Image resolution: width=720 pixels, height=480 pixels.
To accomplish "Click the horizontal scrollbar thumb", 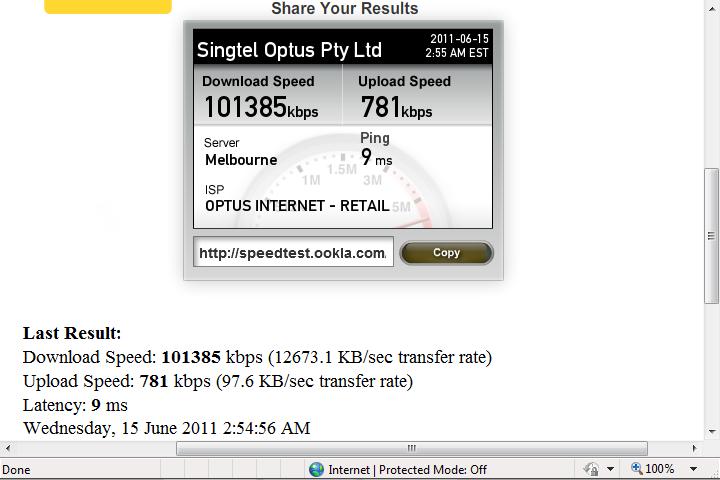I will pos(412,448).
